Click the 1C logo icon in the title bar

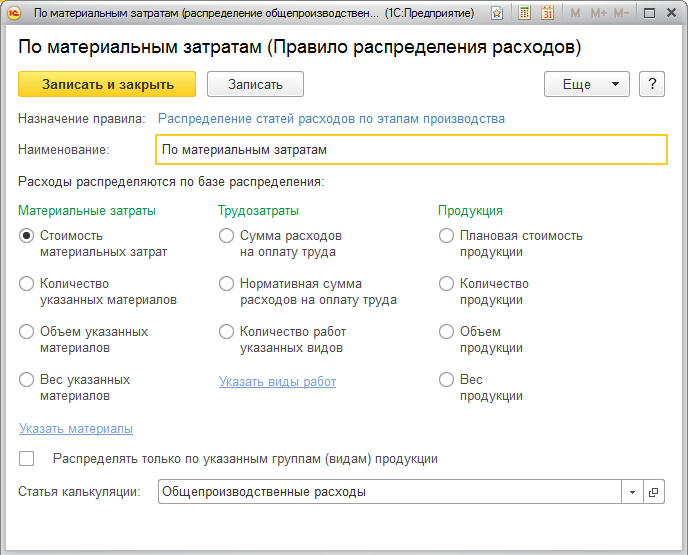pos(15,14)
